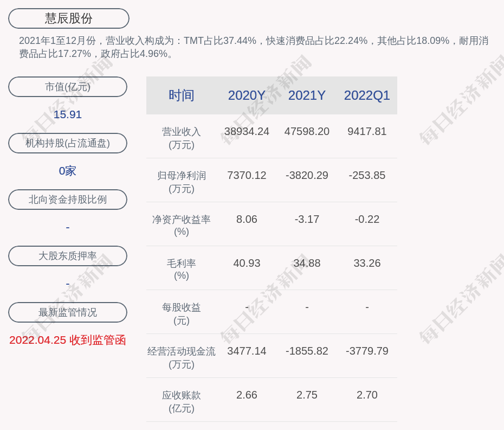Click revenue value 9417.81
This screenshot has height=430, width=504.
(x=367, y=131)
